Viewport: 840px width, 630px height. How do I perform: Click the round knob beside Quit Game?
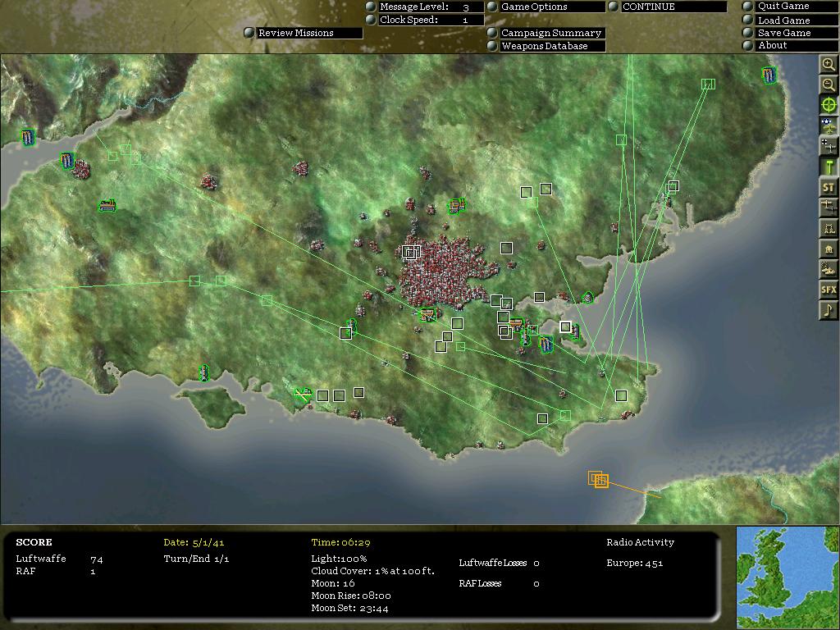(748, 7)
